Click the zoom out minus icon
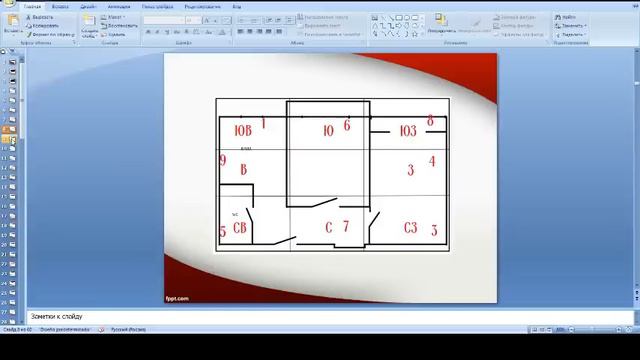 pyautogui.click(x=571, y=329)
